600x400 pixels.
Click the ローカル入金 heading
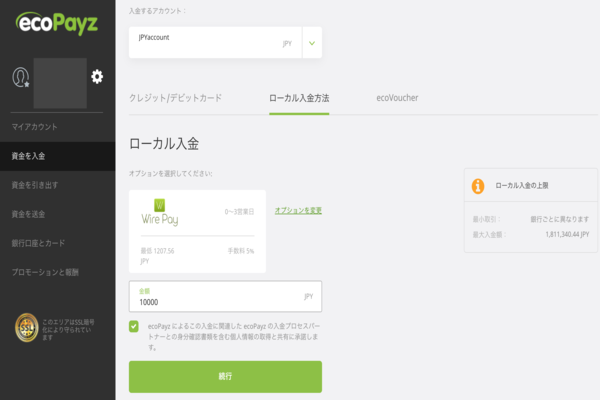[x=164, y=144]
